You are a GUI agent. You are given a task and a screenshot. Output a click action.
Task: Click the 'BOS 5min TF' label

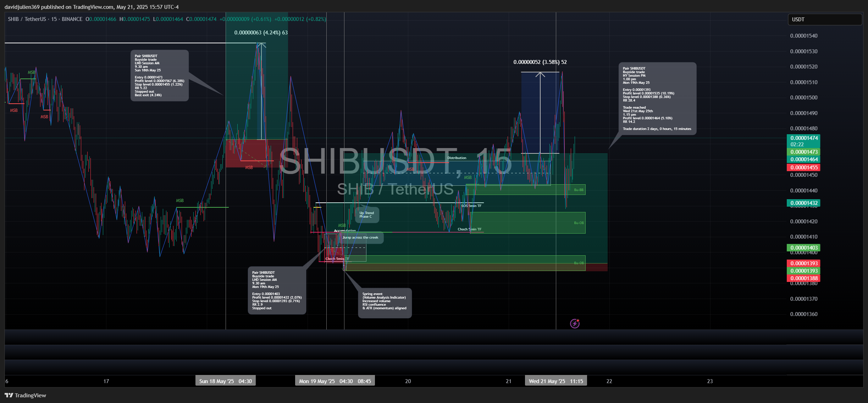click(x=471, y=206)
